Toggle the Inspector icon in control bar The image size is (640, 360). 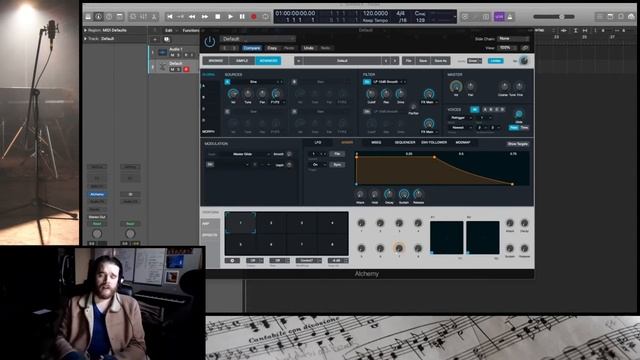click(x=98, y=17)
